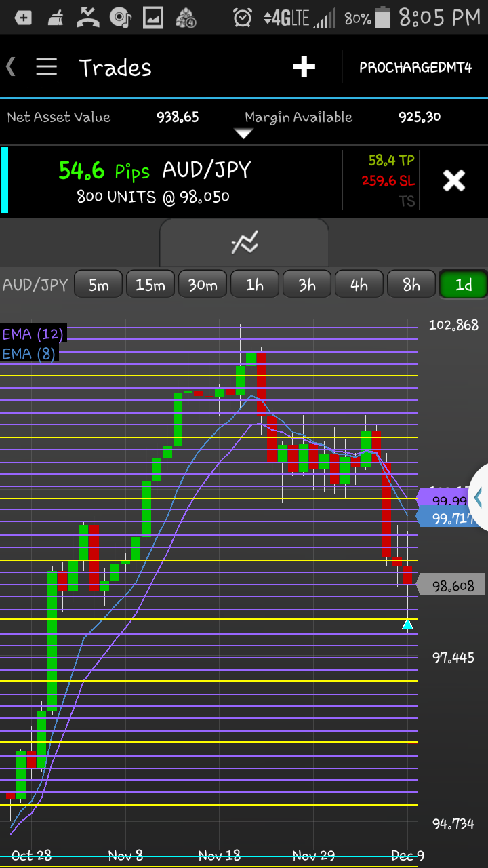Tap the missed call notification icon
Image resolution: width=488 pixels, height=868 pixels.
87,18
